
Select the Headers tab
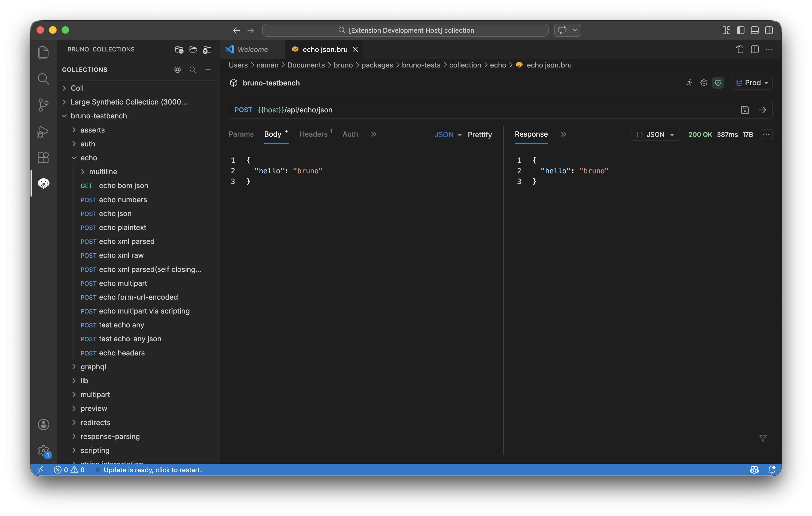(x=313, y=134)
